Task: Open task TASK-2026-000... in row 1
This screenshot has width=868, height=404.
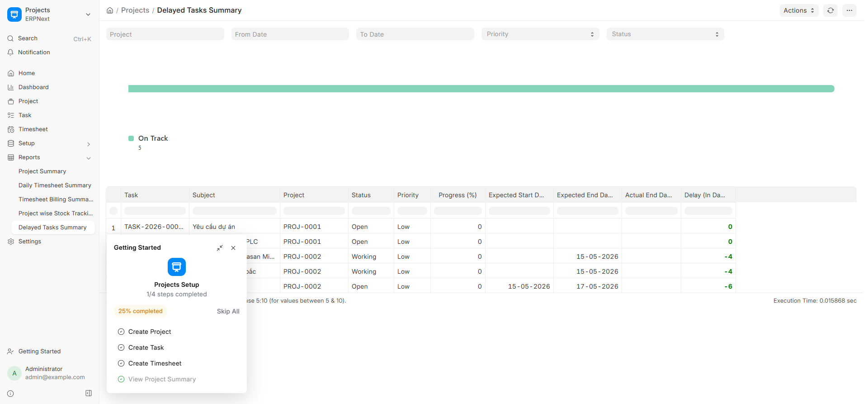Action: 154,227
